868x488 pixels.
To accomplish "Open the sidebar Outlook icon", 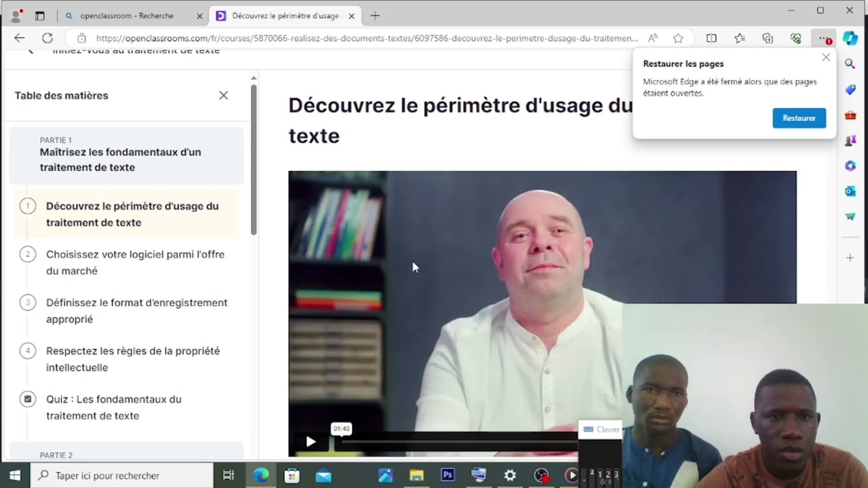I will (850, 191).
